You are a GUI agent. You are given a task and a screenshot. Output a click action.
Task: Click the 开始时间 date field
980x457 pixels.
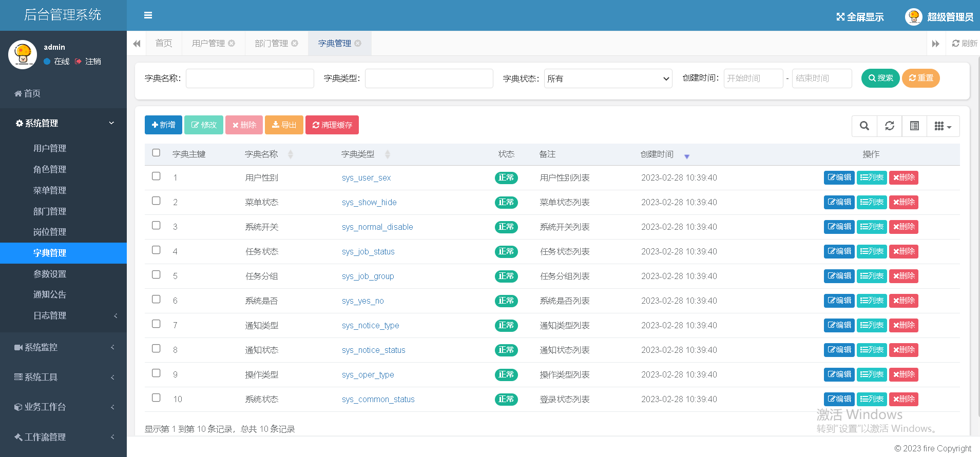click(754, 78)
